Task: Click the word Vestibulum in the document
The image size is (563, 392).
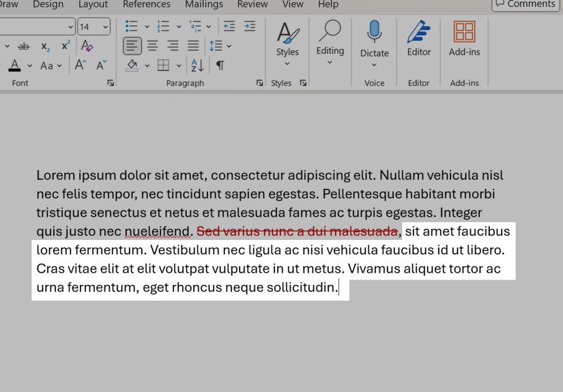Action: tap(184, 250)
